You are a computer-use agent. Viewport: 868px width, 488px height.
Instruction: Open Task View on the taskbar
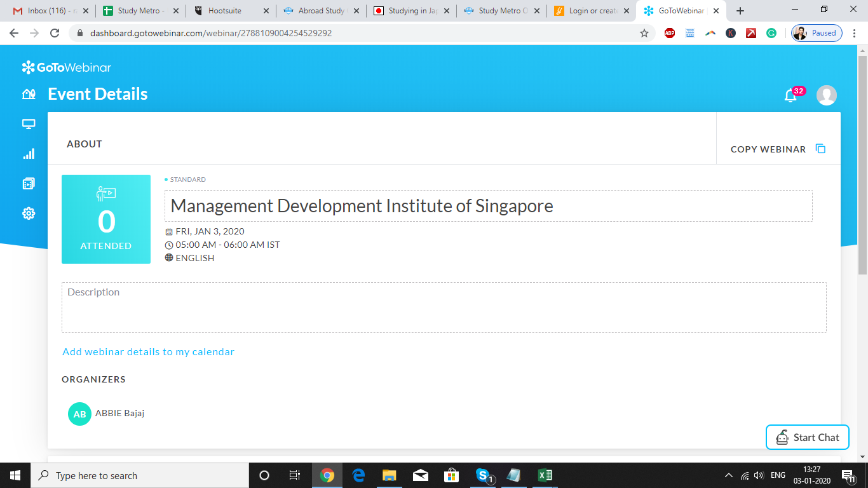[x=295, y=475]
